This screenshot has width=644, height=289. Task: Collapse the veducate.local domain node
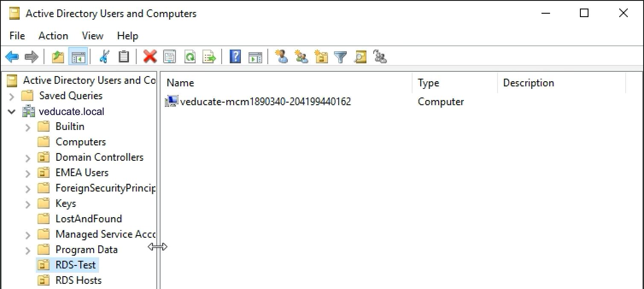[12, 112]
